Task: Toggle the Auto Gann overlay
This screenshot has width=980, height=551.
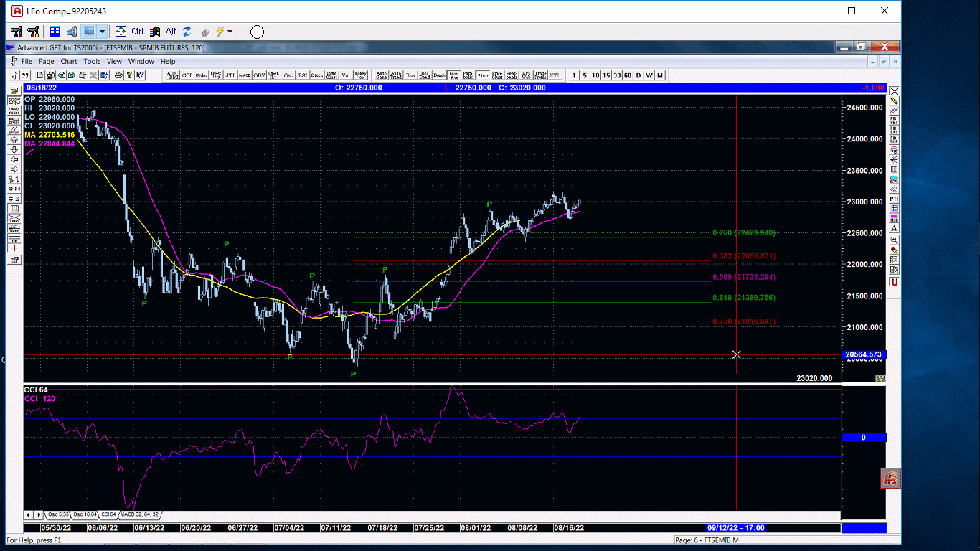Action: pos(382,75)
